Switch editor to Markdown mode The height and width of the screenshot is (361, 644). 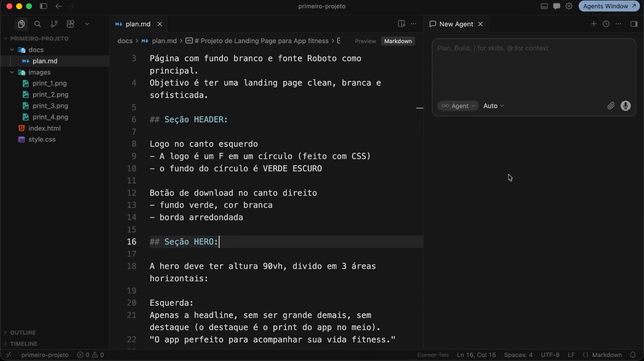pos(398,41)
